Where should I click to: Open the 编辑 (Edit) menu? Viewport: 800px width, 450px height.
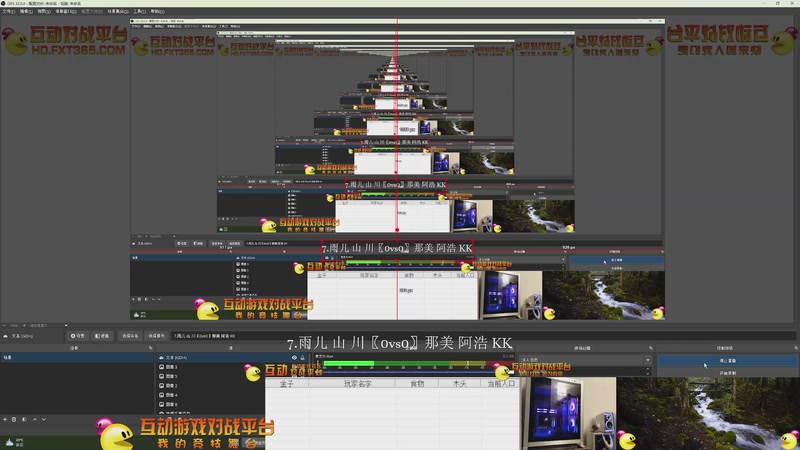pos(26,11)
